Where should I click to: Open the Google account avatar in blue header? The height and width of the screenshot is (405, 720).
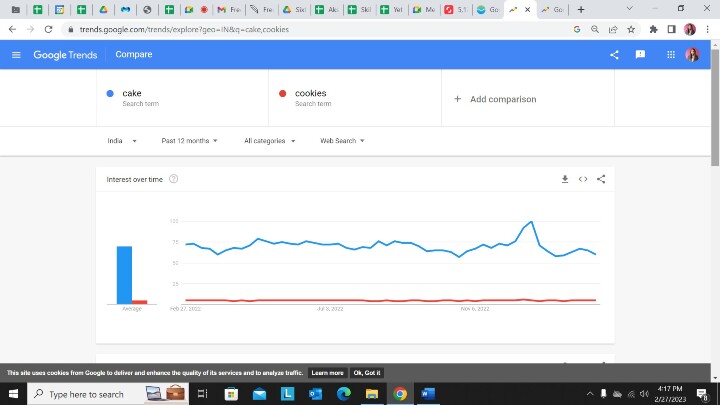(692, 55)
